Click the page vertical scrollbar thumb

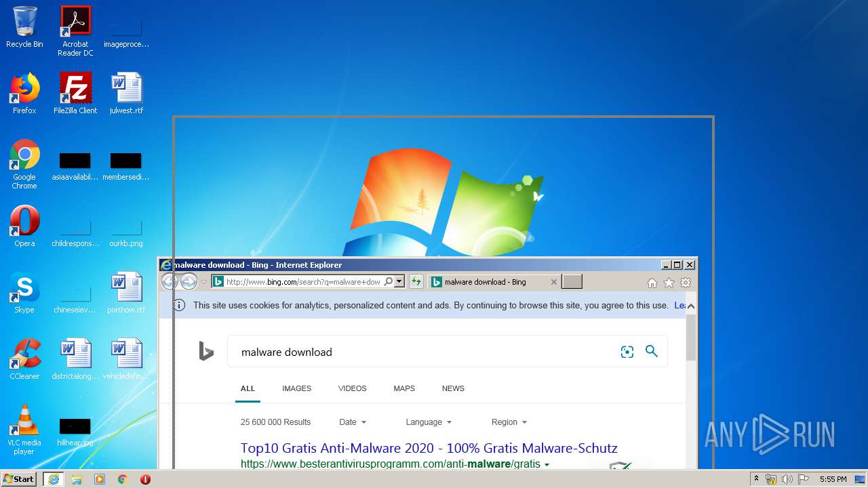pyautogui.click(x=691, y=338)
